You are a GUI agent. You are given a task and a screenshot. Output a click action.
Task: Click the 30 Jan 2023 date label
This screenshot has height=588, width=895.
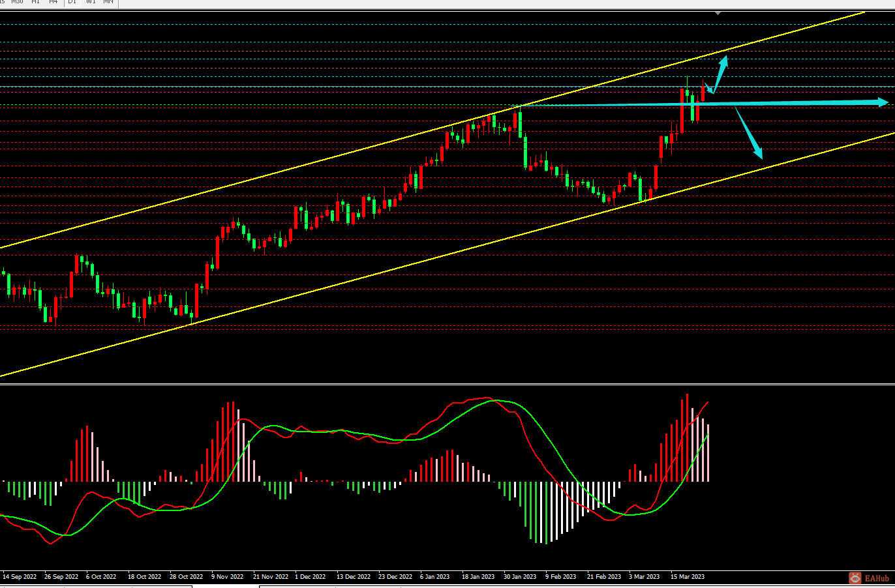coord(520,576)
